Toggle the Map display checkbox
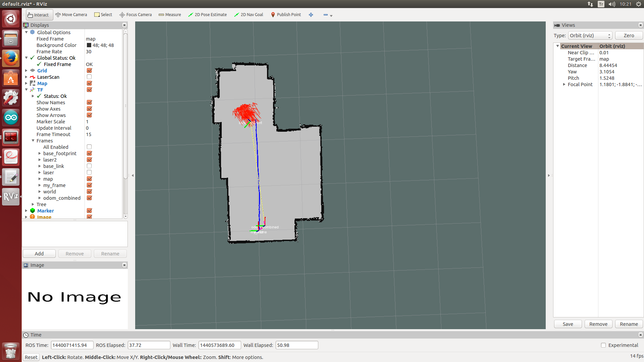644x362 pixels. [x=89, y=83]
